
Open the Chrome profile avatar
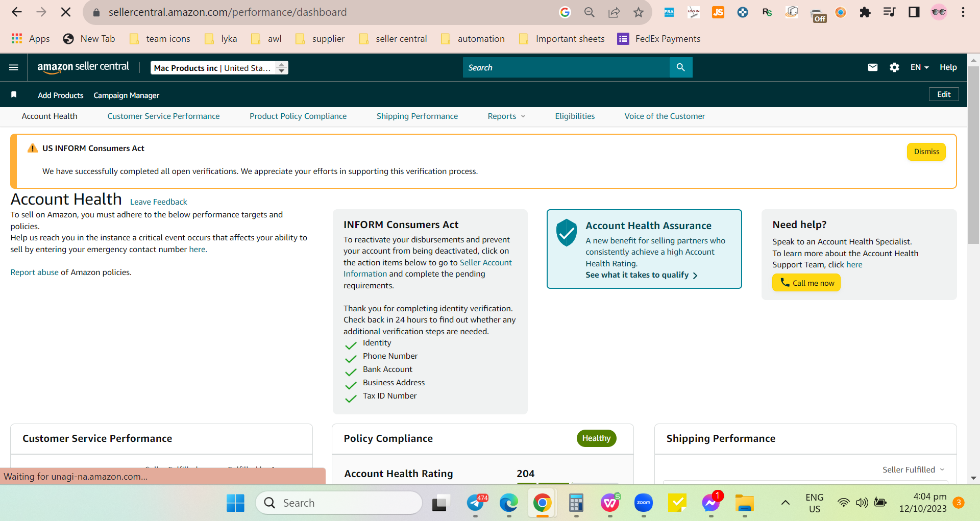click(939, 12)
